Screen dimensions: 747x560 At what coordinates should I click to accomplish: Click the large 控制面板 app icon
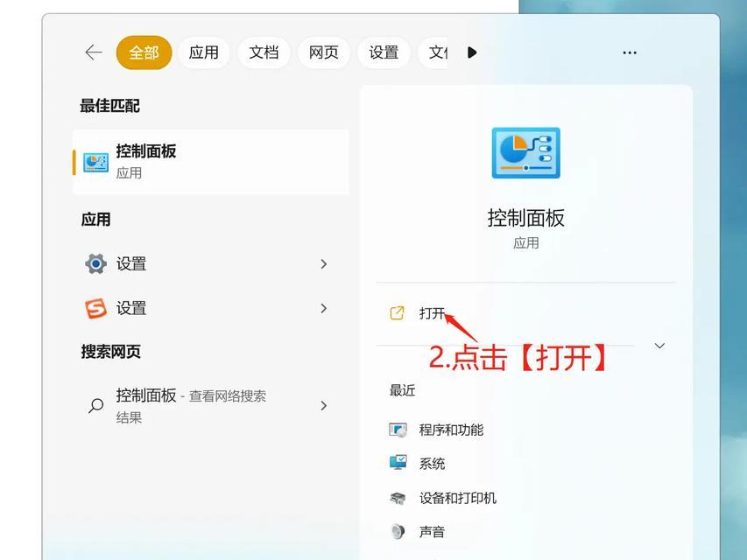526,153
